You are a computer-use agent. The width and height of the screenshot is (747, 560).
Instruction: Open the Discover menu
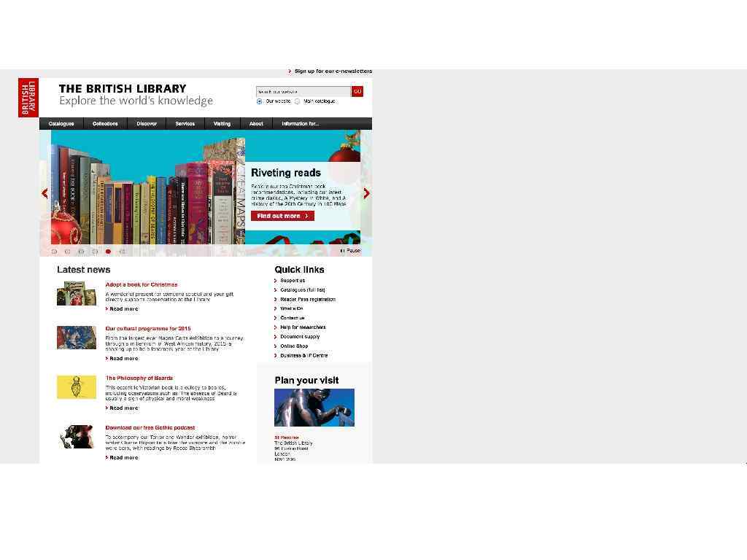pyautogui.click(x=147, y=124)
